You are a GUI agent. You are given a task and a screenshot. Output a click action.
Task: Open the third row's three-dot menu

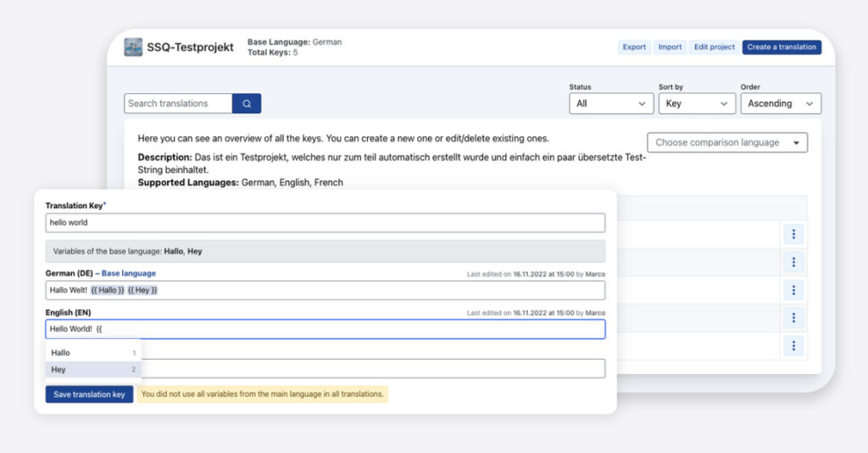click(793, 290)
